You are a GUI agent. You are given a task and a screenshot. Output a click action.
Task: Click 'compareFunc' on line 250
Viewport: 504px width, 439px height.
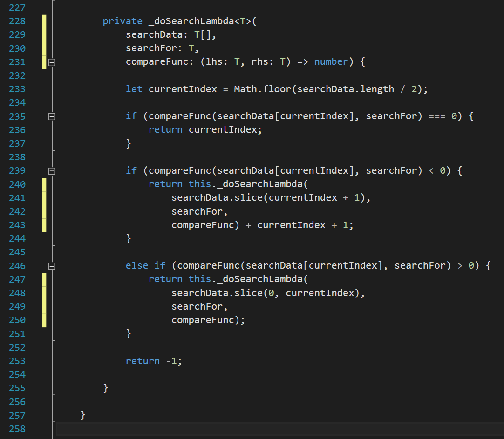(203, 320)
